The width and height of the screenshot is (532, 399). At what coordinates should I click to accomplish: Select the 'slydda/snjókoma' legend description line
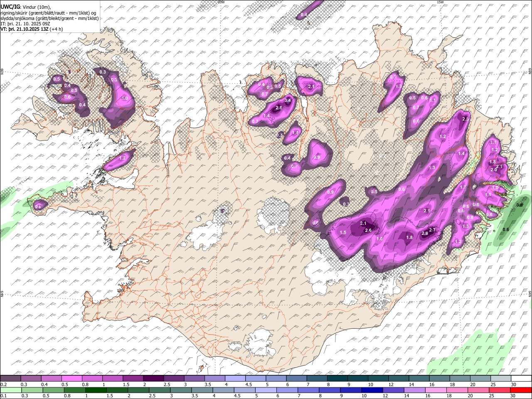[50, 18]
